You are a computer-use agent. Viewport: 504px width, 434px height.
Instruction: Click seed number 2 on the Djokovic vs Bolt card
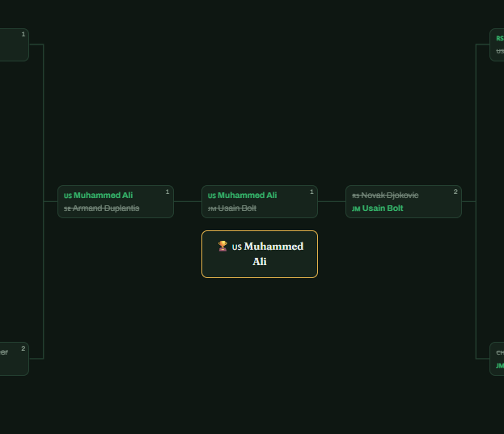[x=455, y=192]
